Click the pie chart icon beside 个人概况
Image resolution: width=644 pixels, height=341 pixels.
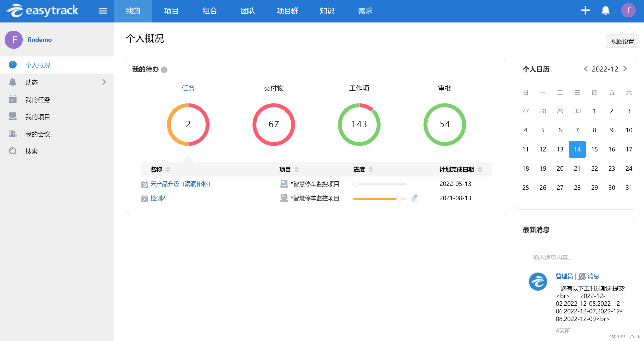(x=13, y=65)
